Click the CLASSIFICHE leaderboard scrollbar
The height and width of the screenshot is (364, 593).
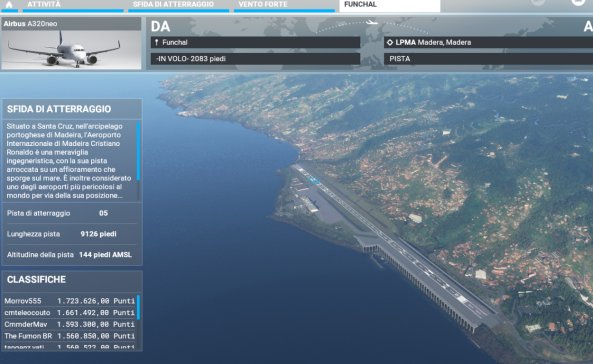point(138,307)
